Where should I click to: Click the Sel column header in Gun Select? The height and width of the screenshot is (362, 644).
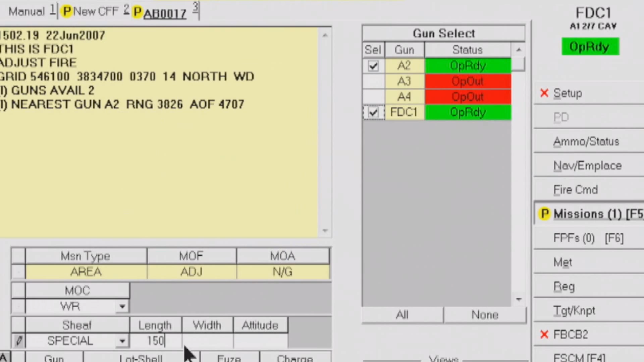(373, 50)
